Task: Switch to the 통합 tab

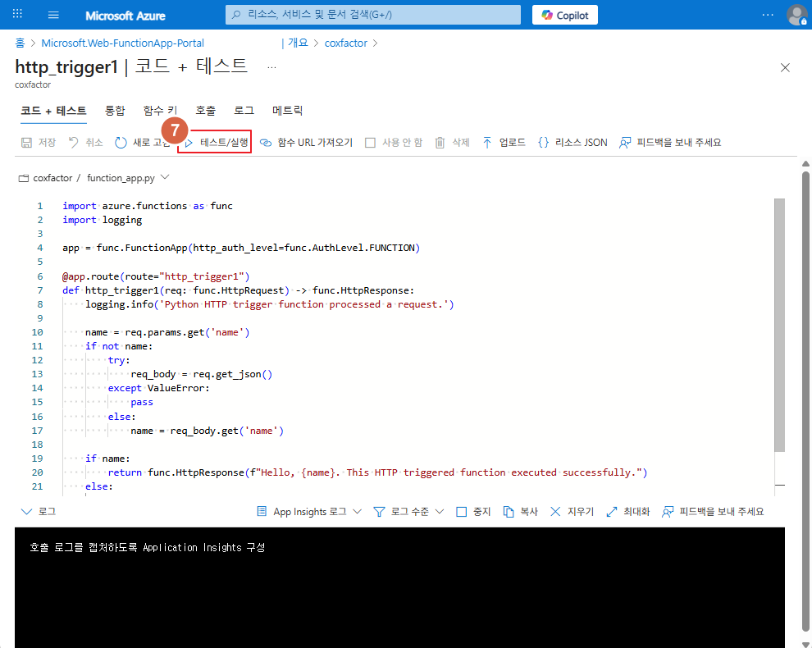Action: click(x=115, y=111)
